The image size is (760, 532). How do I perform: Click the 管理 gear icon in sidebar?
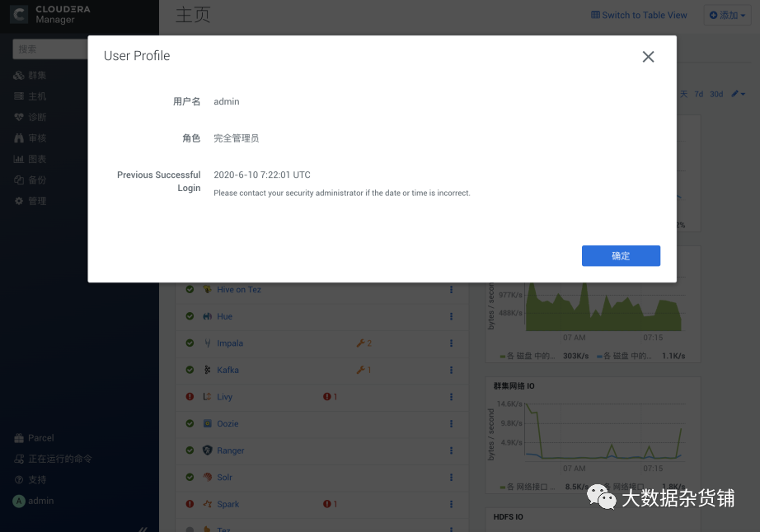18,201
